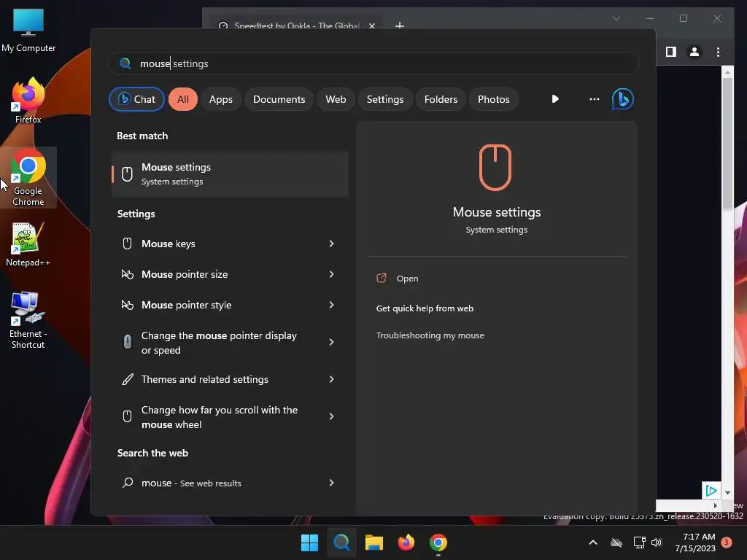Select the All filter tab

183,99
